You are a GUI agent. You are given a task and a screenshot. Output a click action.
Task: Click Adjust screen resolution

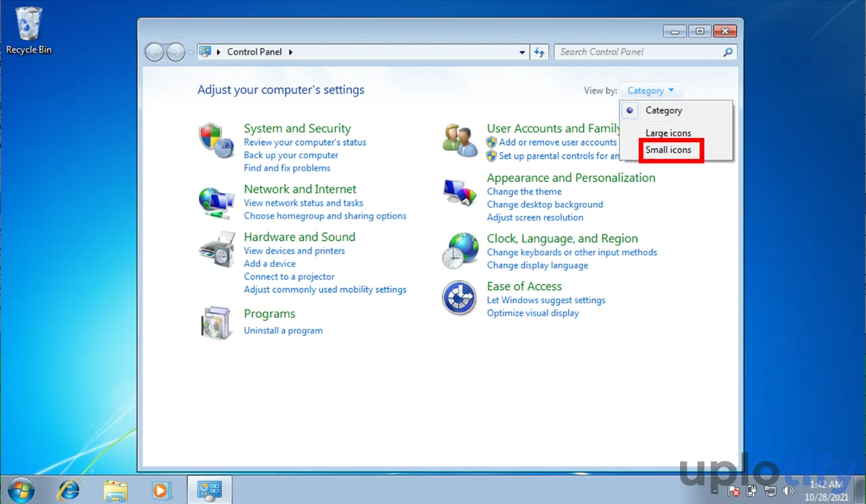coord(534,217)
